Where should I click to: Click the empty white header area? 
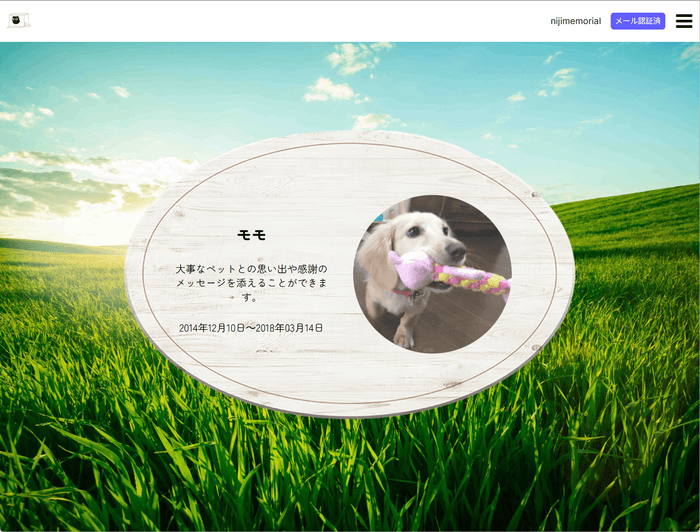(300, 21)
